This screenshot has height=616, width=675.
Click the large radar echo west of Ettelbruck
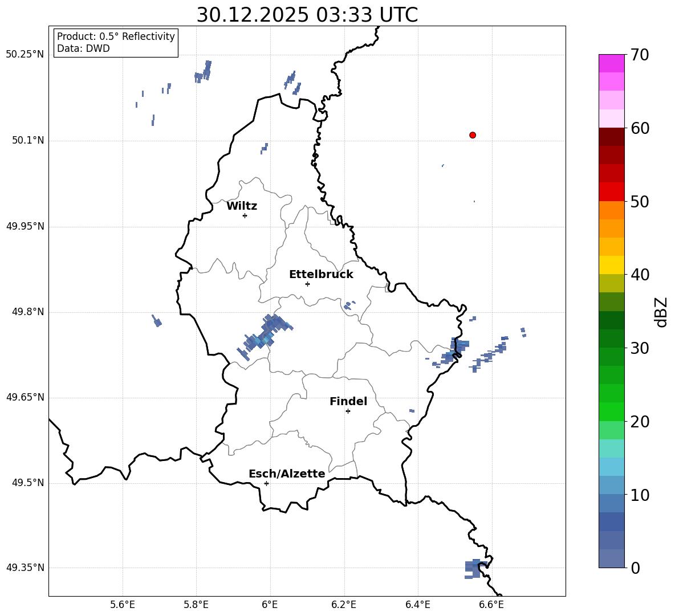point(265,336)
